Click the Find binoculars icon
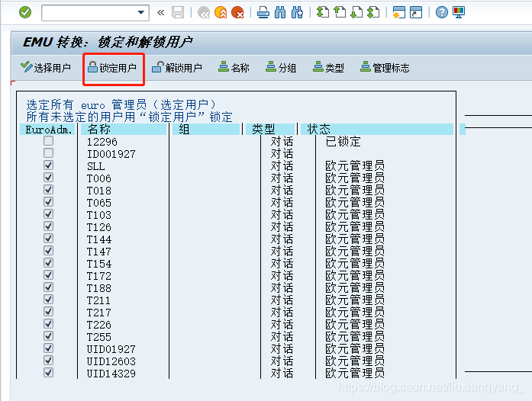The image size is (532, 401). click(x=280, y=12)
